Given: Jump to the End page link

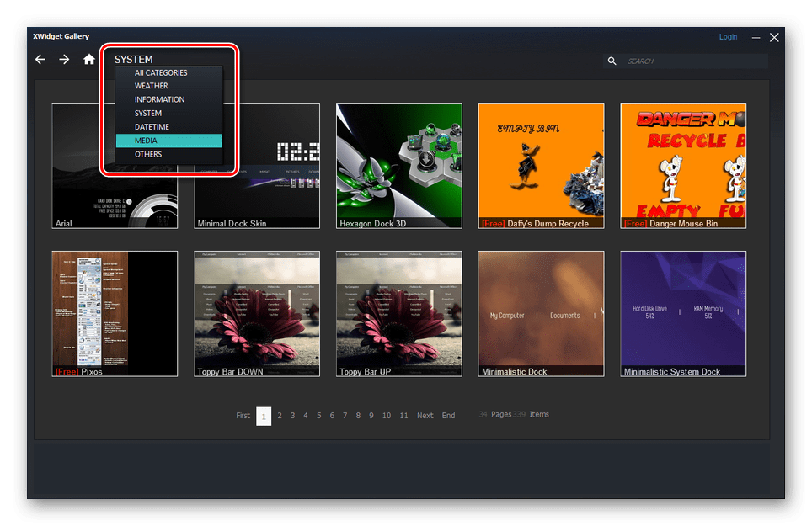Looking at the screenshot, I should 448,416.
